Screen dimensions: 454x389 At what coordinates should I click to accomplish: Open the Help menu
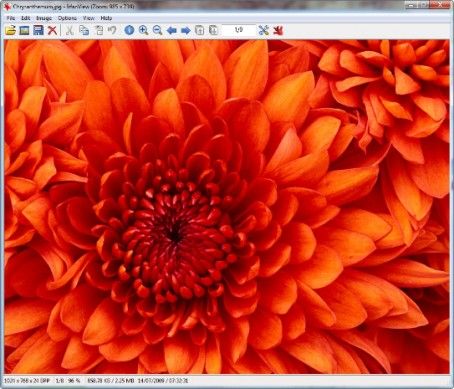[x=106, y=18]
